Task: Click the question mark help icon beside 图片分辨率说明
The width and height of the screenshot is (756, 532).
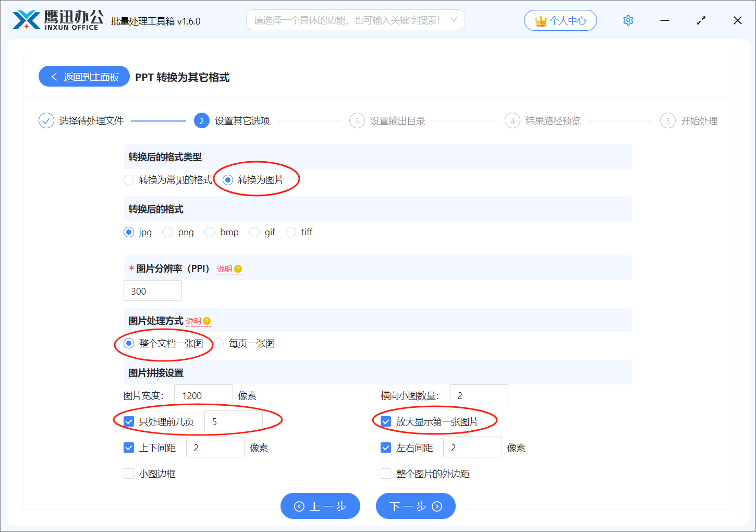Action: pyautogui.click(x=238, y=269)
